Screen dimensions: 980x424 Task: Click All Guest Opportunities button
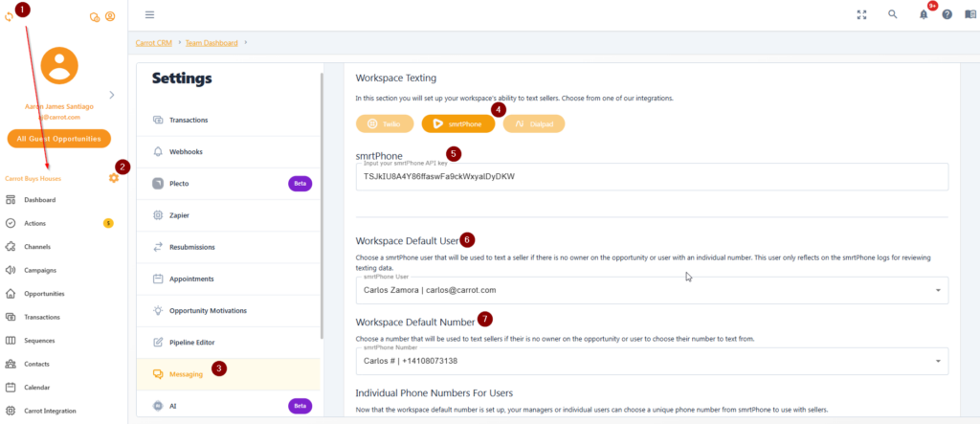pos(58,139)
